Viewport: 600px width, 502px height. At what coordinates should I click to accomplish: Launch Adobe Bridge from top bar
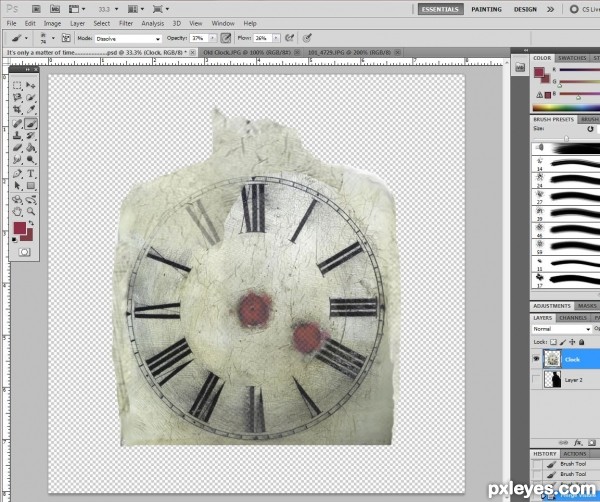(36, 9)
